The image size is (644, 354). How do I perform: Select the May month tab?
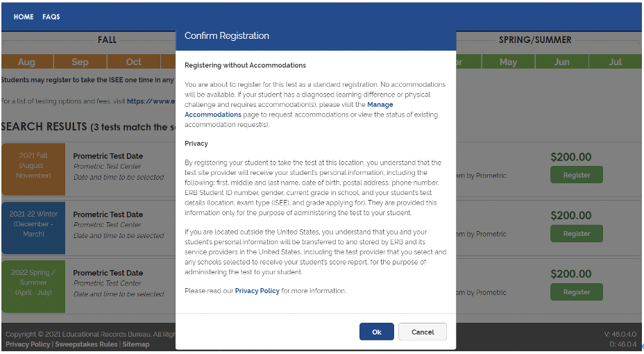pyautogui.click(x=508, y=62)
